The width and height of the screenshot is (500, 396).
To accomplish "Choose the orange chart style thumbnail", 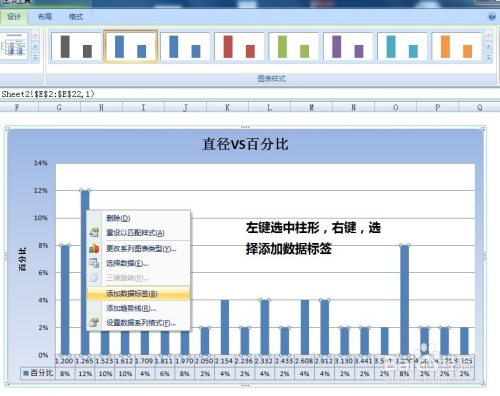I will [x=456, y=47].
